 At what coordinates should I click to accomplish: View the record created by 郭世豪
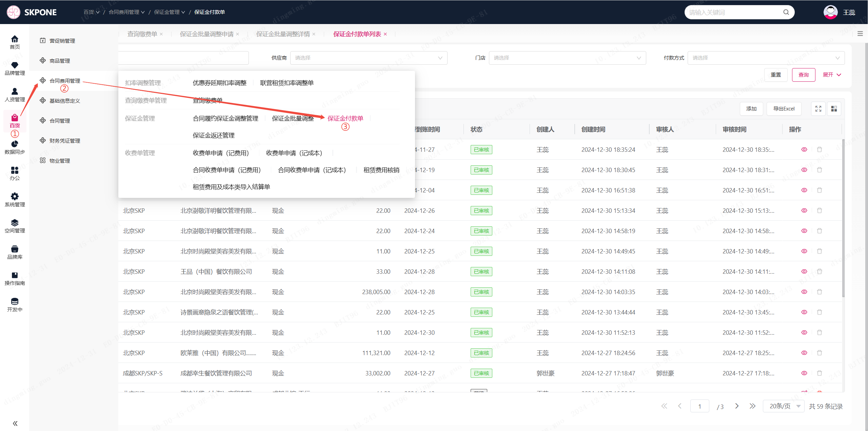tap(804, 373)
